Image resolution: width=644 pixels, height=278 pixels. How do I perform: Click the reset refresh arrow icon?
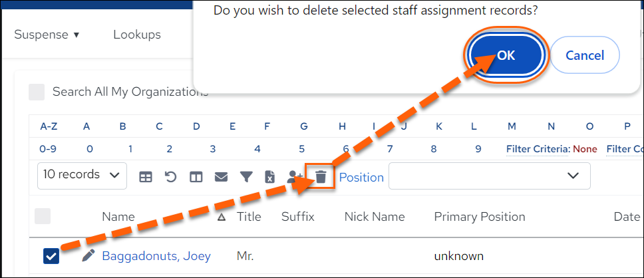coord(171,177)
